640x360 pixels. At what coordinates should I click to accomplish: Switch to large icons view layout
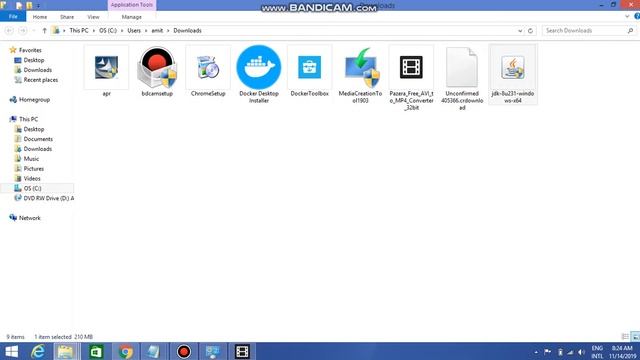click(635, 337)
